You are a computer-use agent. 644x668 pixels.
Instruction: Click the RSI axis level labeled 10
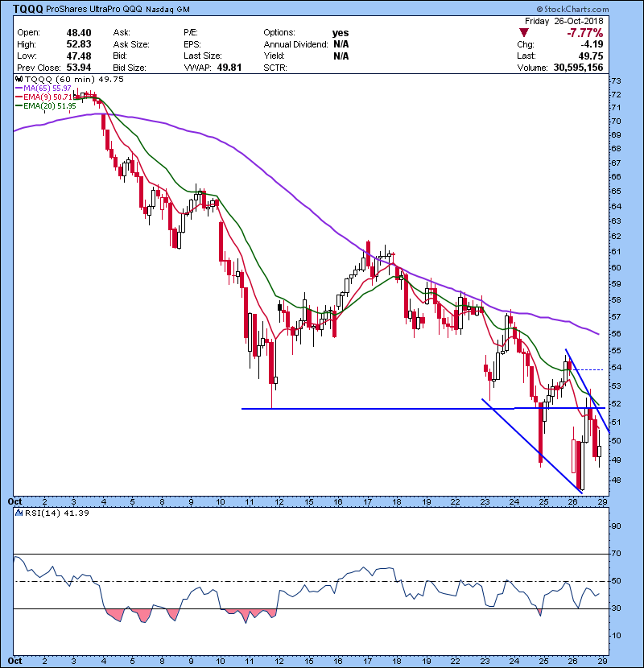click(617, 636)
